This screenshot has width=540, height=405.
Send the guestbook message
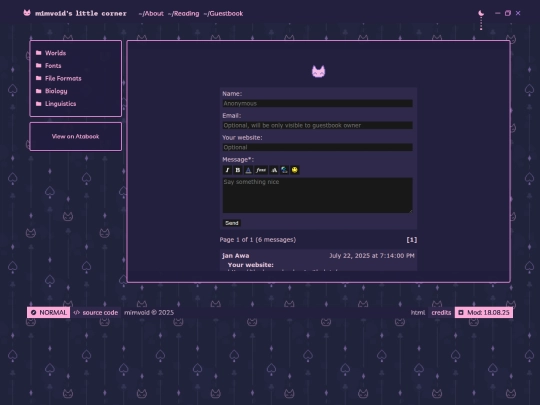[x=232, y=223]
